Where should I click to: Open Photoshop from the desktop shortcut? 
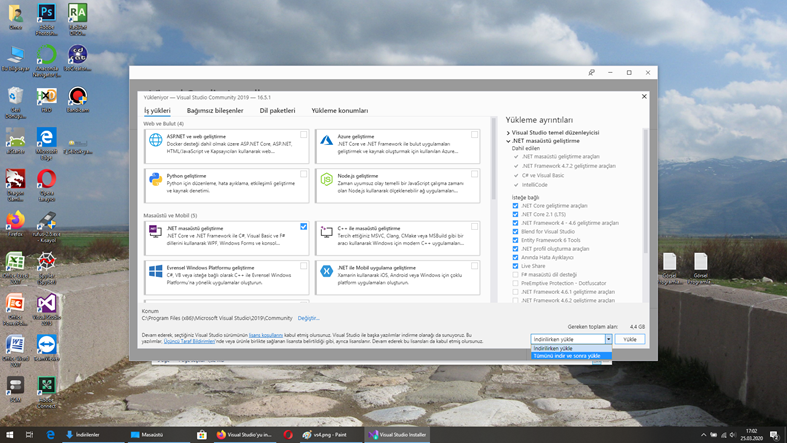[x=46, y=14]
